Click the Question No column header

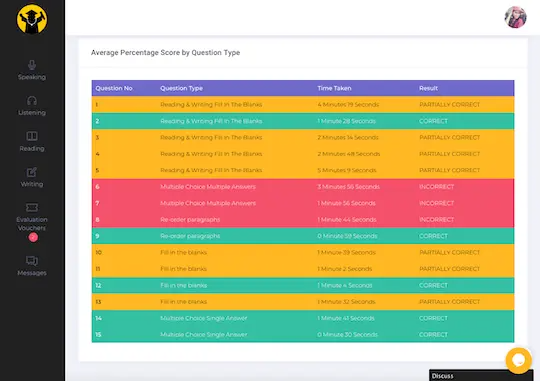pos(114,88)
